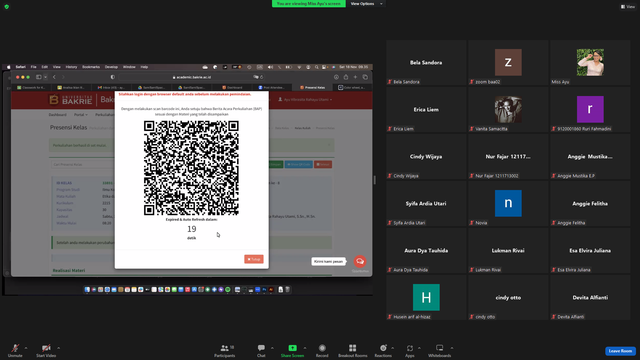
Task: Select cindy otto participant tile
Action: pos(508,298)
